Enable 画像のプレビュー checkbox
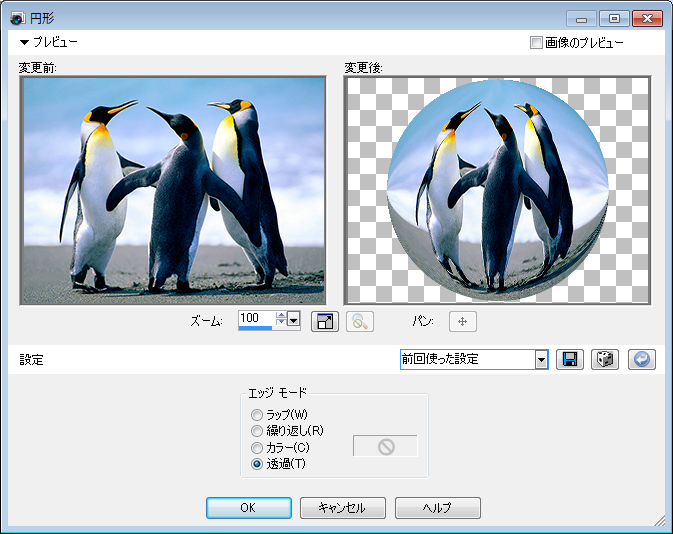Image resolution: width=673 pixels, height=534 pixels. (x=536, y=42)
